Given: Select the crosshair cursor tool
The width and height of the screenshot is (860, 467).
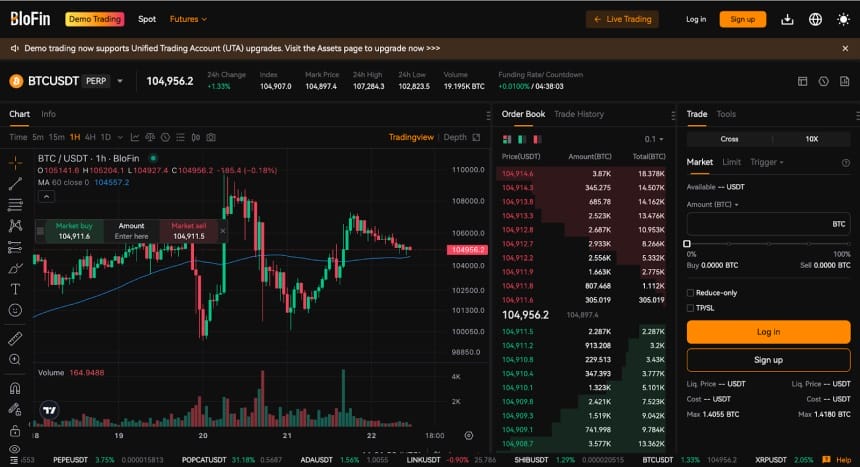Looking at the screenshot, I should pos(15,162).
